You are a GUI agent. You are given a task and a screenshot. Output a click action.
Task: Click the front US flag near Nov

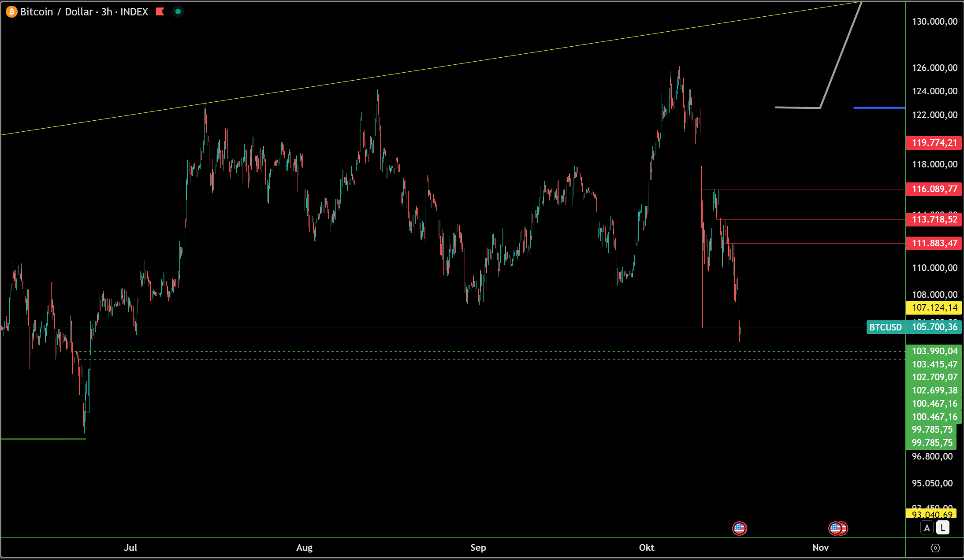tap(835, 528)
